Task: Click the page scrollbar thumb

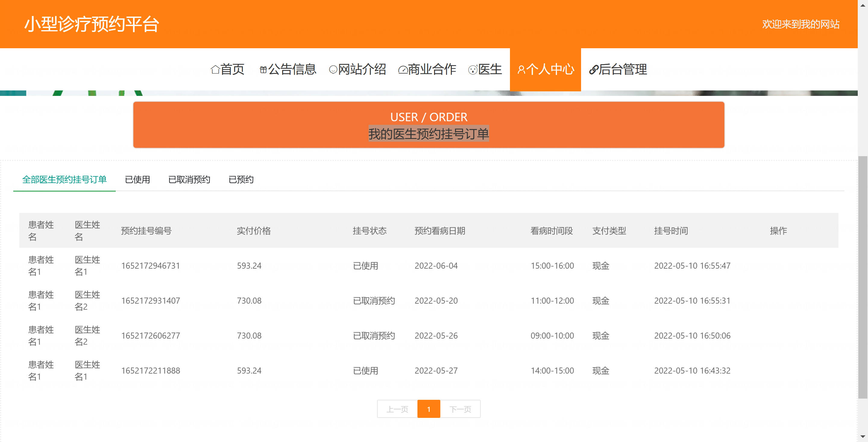Action: pyautogui.click(x=863, y=277)
